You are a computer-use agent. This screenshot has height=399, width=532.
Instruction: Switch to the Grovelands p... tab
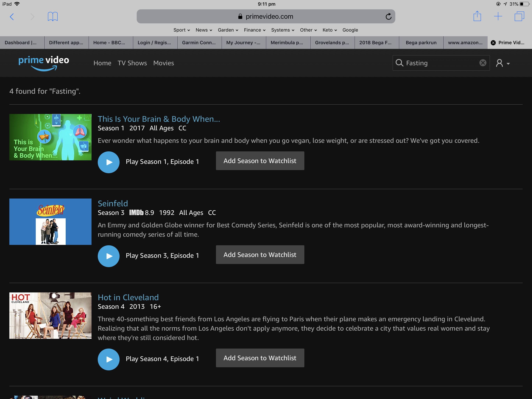(x=332, y=43)
